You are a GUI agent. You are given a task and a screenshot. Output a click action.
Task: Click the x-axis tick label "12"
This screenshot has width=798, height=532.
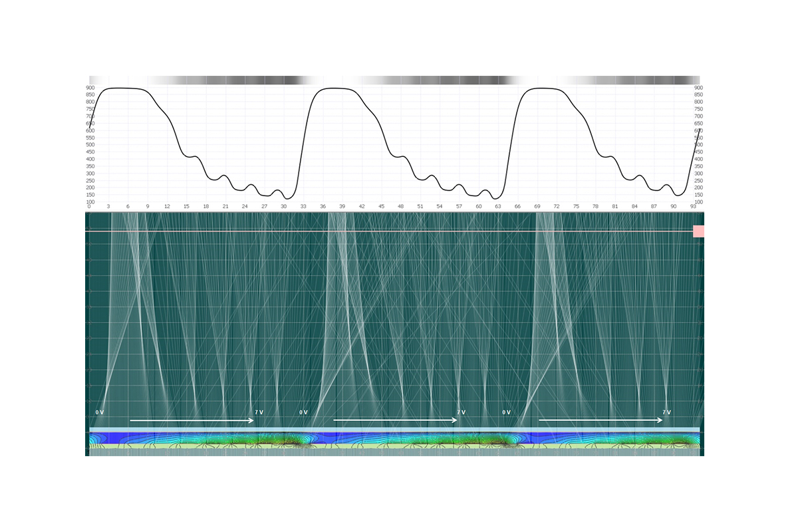click(x=167, y=207)
